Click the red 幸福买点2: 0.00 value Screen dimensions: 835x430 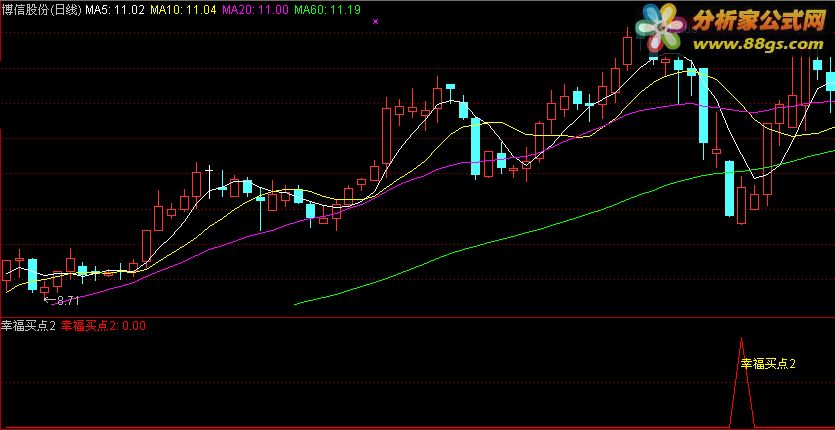103,326
